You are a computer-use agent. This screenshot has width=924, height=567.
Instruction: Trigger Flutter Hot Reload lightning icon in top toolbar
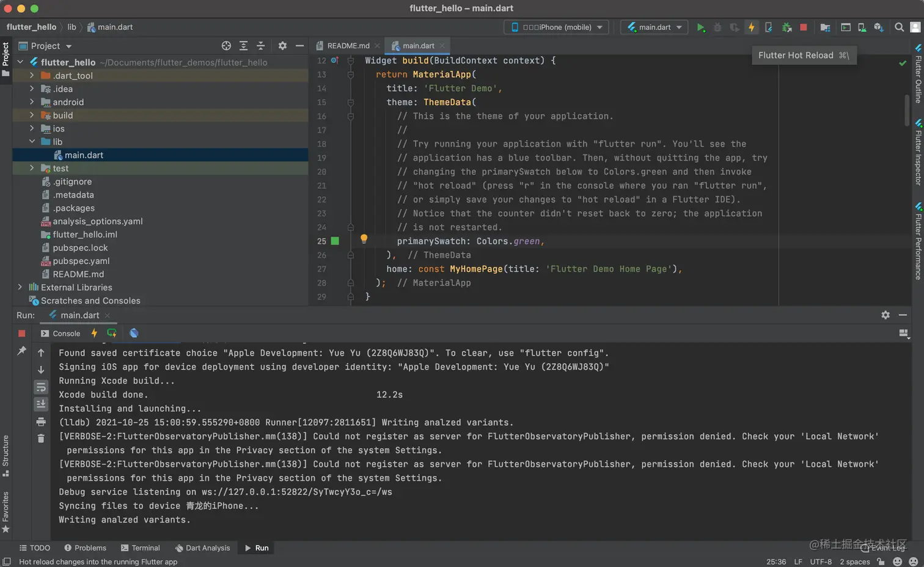[x=752, y=27]
